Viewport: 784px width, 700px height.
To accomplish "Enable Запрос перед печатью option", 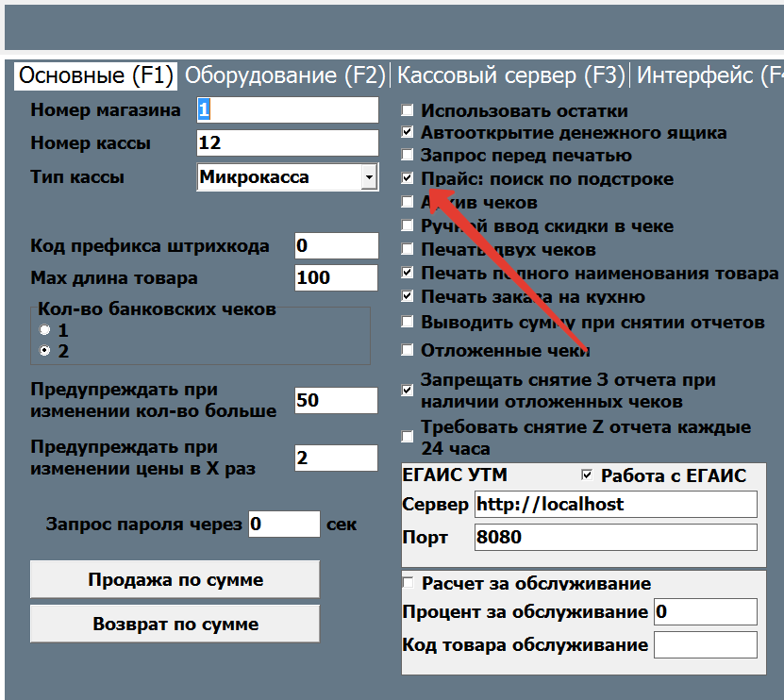I will [x=408, y=156].
